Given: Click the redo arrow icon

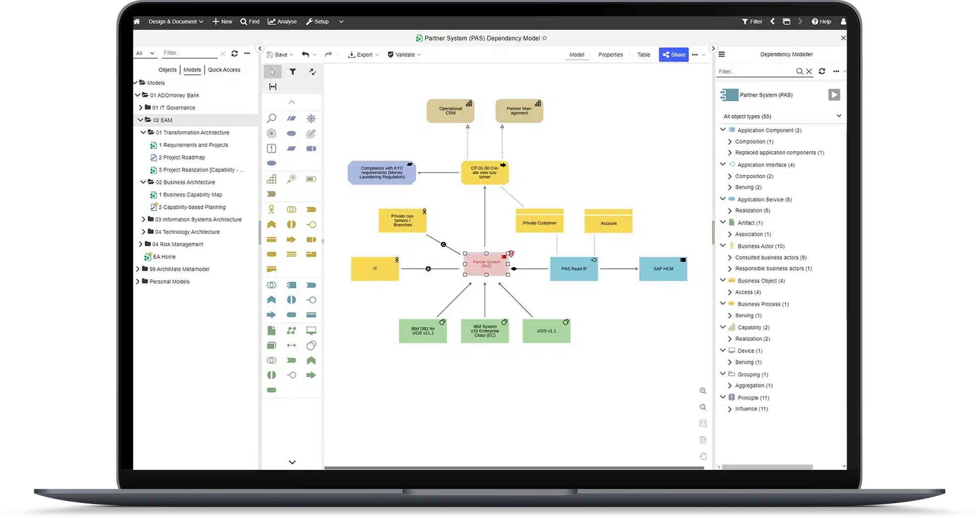Looking at the screenshot, I should click(x=328, y=55).
